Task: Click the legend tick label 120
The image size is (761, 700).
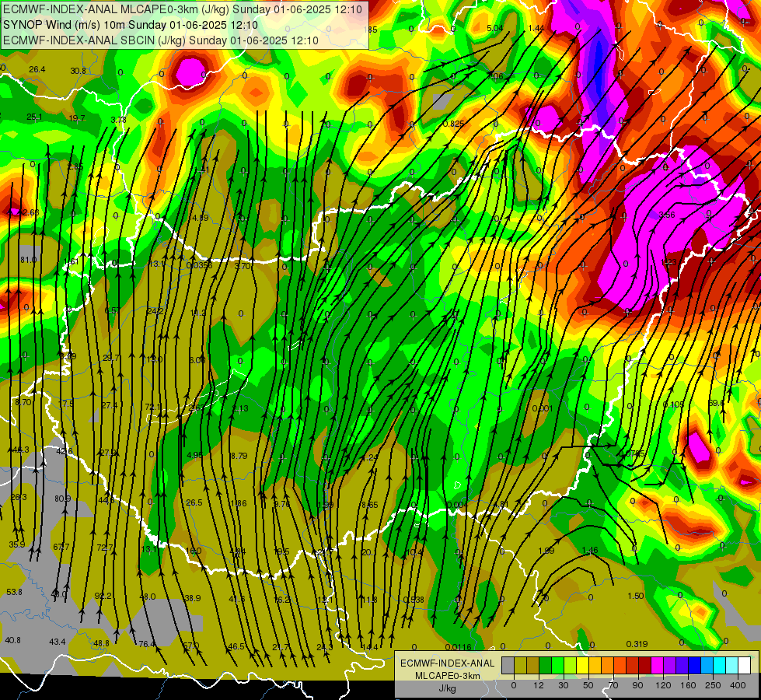Action: 663,685
